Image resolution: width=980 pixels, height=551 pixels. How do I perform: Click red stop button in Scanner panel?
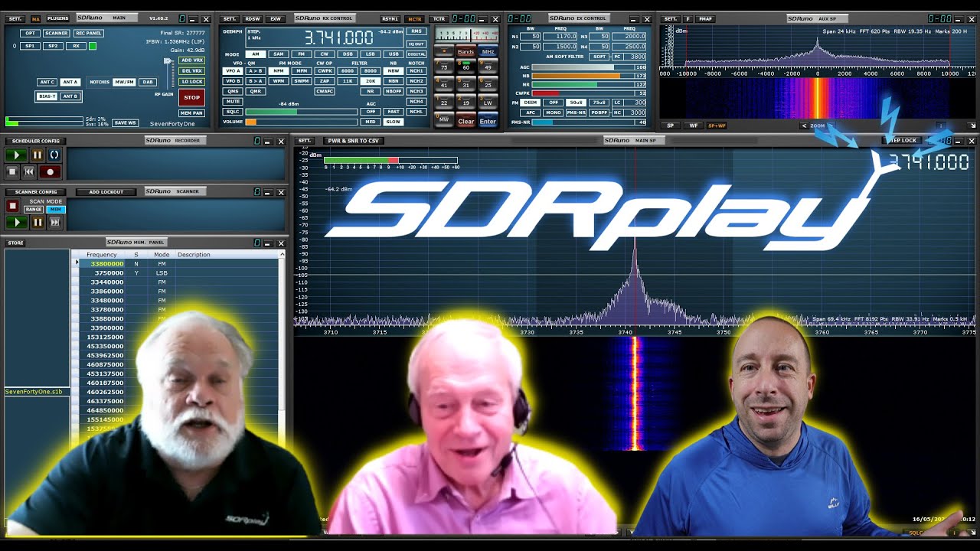[x=12, y=206]
